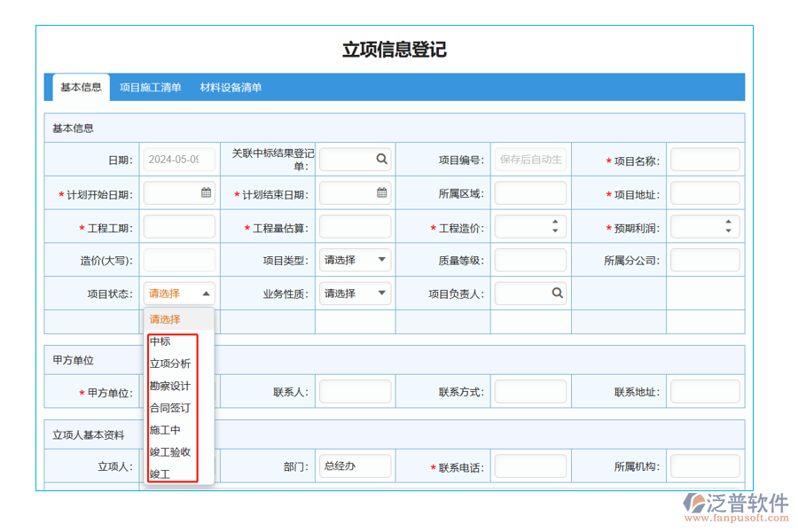
Task: Choose 竣工验收 as the project status
Action: click(x=170, y=451)
